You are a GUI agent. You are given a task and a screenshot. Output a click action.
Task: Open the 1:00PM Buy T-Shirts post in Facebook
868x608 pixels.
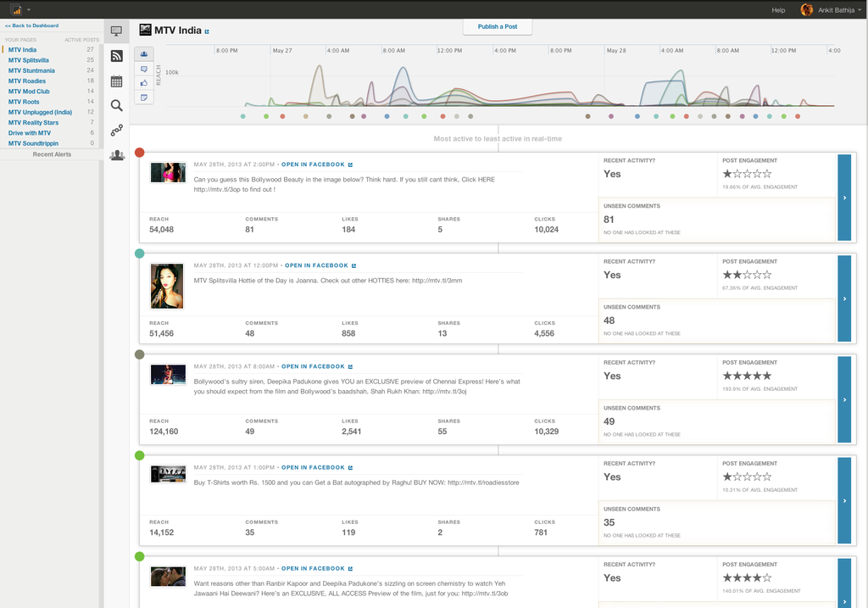(x=313, y=467)
